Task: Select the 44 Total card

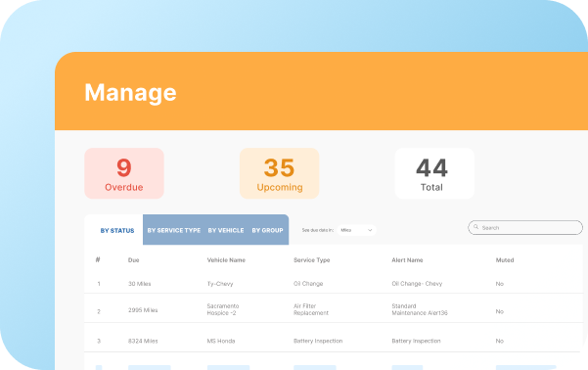Action: click(434, 173)
